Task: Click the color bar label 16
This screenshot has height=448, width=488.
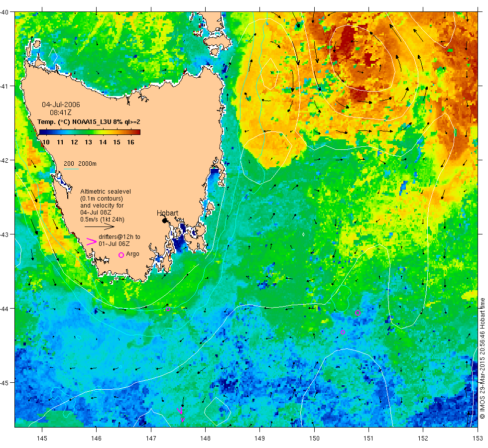Action: tap(130, 142)
